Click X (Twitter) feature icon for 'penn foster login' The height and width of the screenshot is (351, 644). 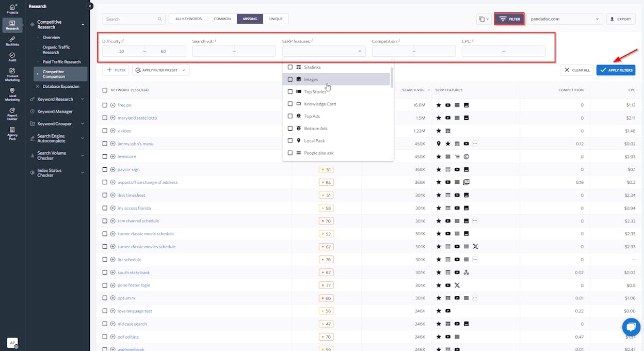click(457, 285)
